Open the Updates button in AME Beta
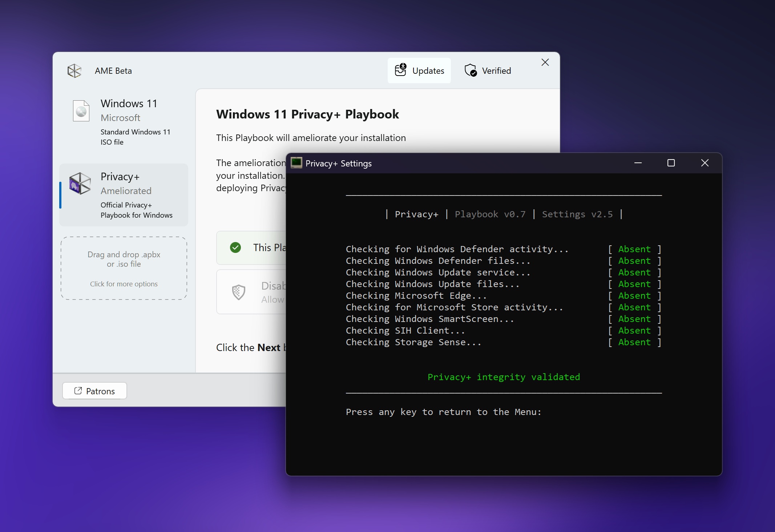This screenshot has width=775, height=532. click(419, 70)
